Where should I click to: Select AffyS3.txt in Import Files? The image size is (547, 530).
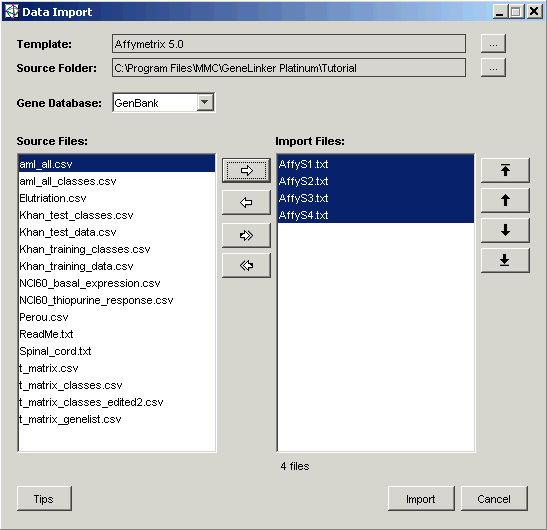click(x=375, y=198)
